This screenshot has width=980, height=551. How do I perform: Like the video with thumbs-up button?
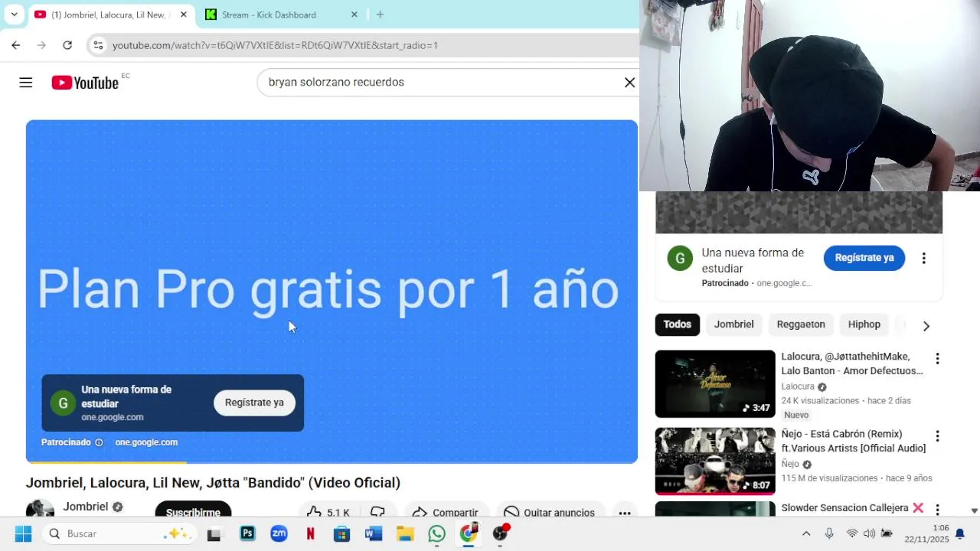pyautogui.click(x=328, y=511)
